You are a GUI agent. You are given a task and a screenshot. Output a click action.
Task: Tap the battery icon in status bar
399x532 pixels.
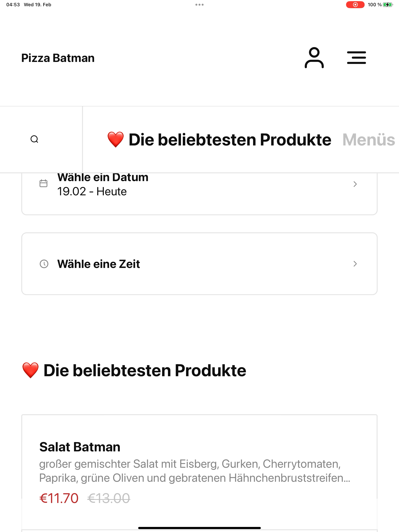point(388,4)
